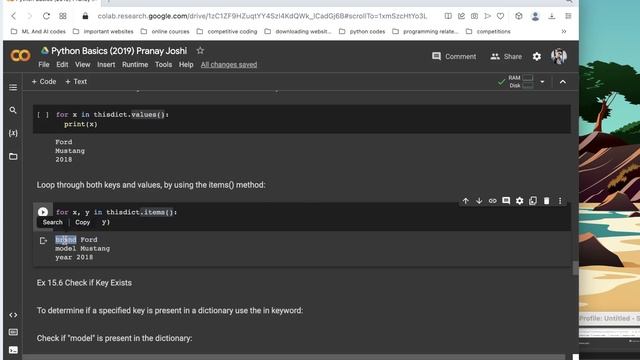The image size is (640, 360).
Task: Open the browser profile avatar icon
Action: point(535,16)
